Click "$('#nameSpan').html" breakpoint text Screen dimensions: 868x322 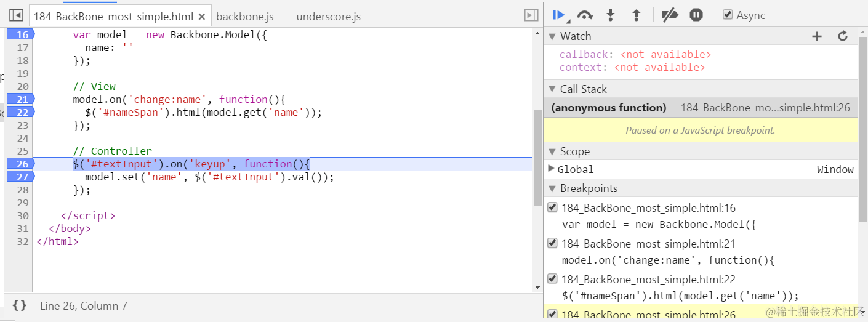pos(680,296)
